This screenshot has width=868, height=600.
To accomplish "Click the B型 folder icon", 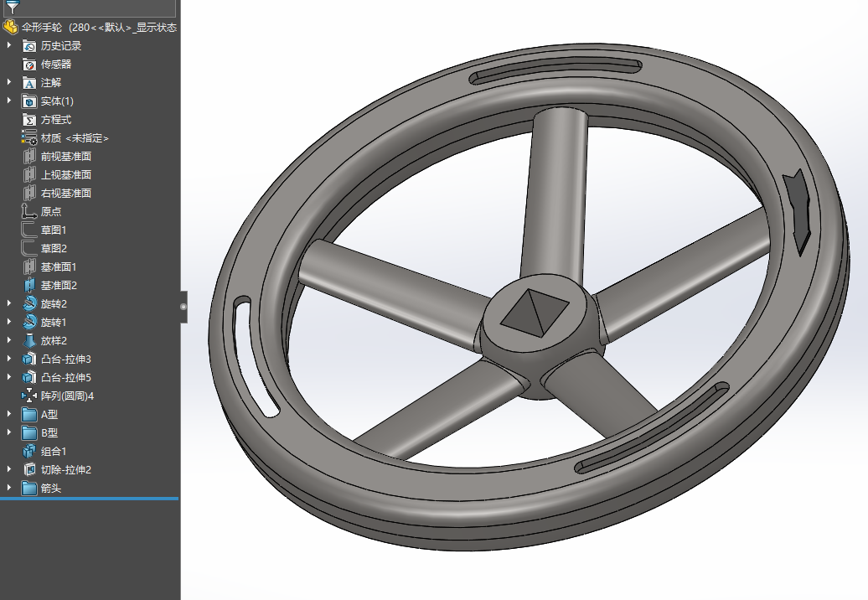I will click(x=28, y=433).
